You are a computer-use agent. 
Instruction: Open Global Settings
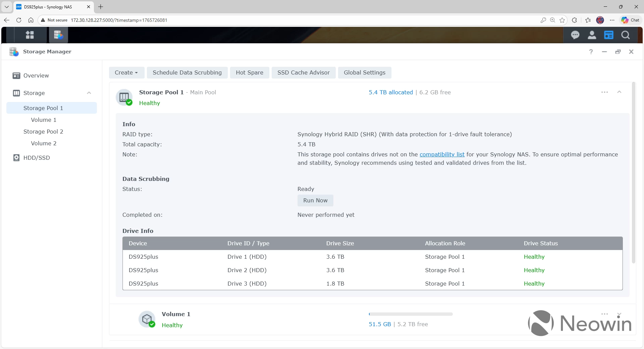(x=365, y=72)
